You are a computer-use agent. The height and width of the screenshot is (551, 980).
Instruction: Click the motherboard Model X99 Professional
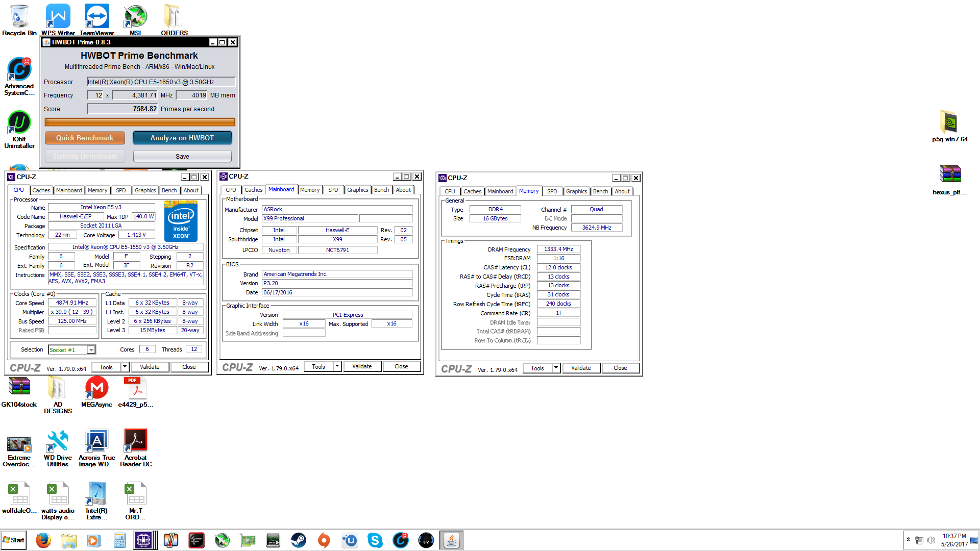[x=310, y=218]
